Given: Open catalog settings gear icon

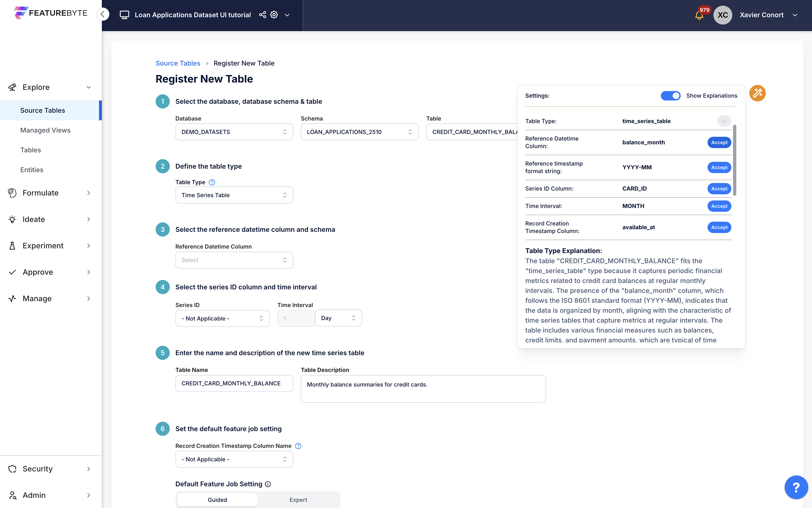Looking at the screenshot, I should click(274, 15).
